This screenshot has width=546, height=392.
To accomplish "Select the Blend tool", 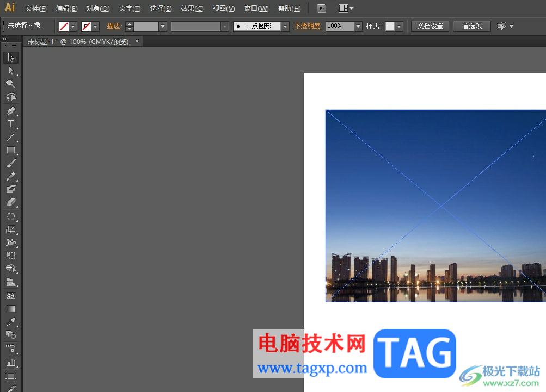I will pos(11,335).
